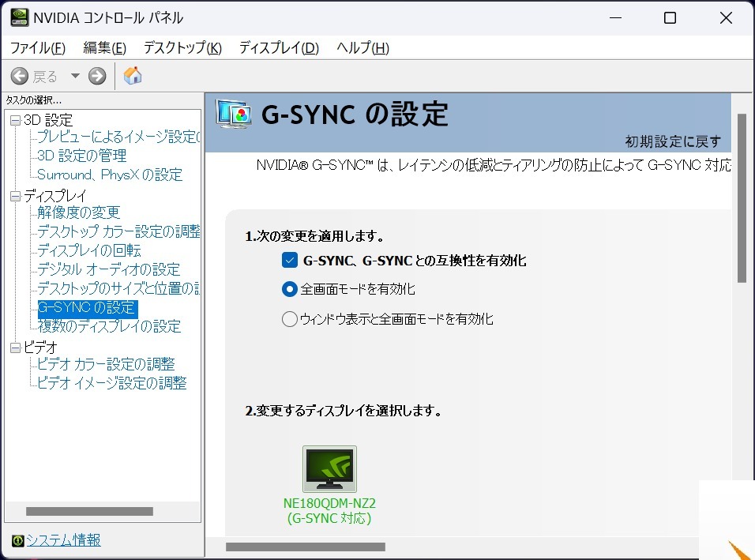The width and height of the screenshot is (755, 560).
Task: Open the ヘルプ(H) menu
Action: coord(362,47)
